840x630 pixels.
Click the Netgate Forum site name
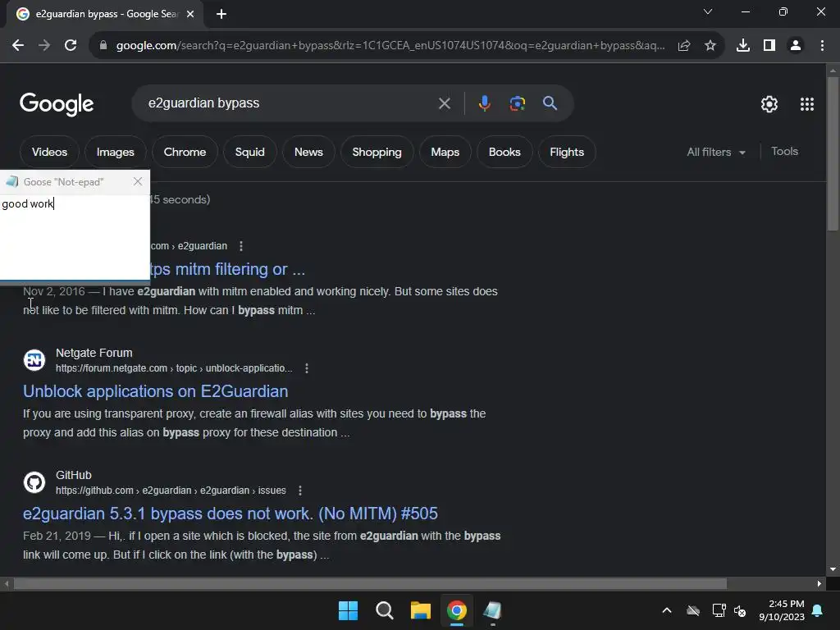[94, 353]
